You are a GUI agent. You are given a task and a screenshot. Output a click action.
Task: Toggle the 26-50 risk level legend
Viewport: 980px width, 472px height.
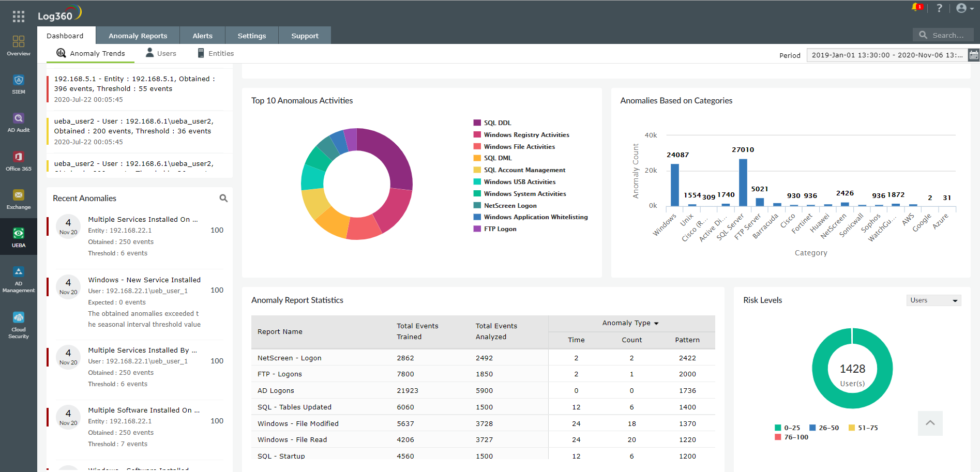pyautogui.click(x=824, y=428)
